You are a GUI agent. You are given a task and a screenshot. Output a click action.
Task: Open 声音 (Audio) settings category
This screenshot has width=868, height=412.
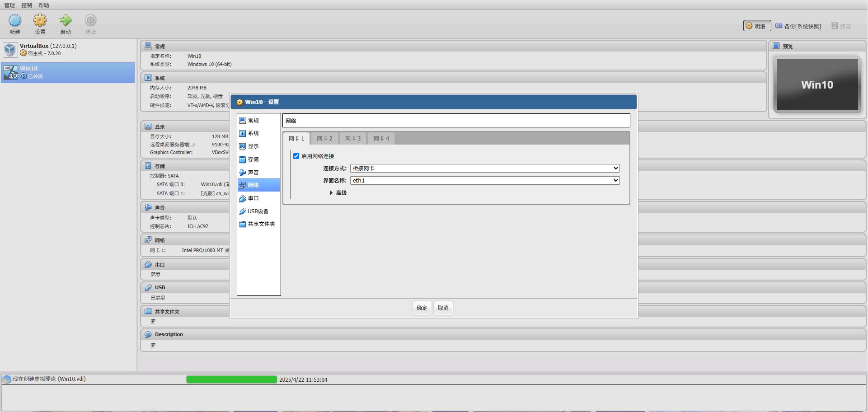click(253, 173)
